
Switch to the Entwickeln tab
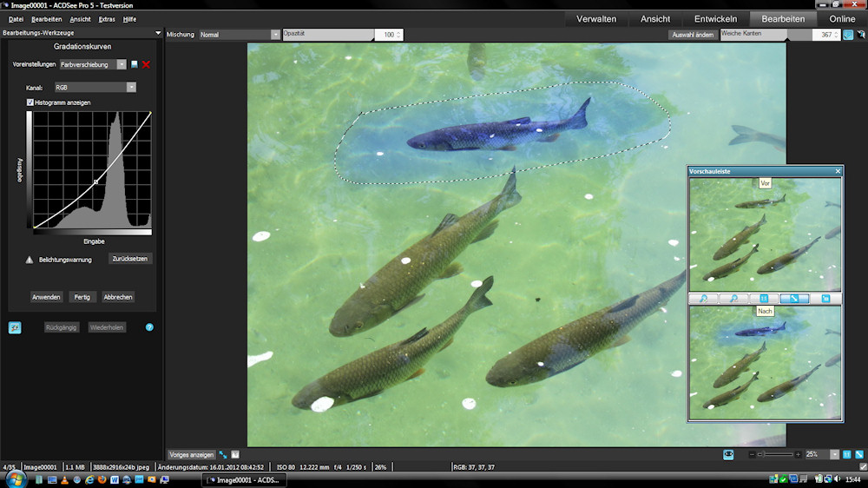pos(715,19)
